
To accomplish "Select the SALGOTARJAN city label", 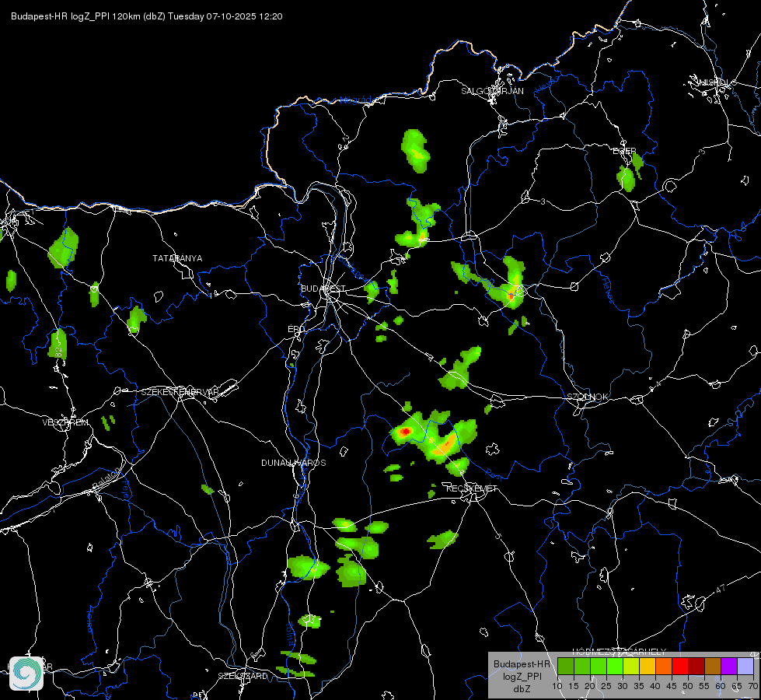I will (492, 91).
